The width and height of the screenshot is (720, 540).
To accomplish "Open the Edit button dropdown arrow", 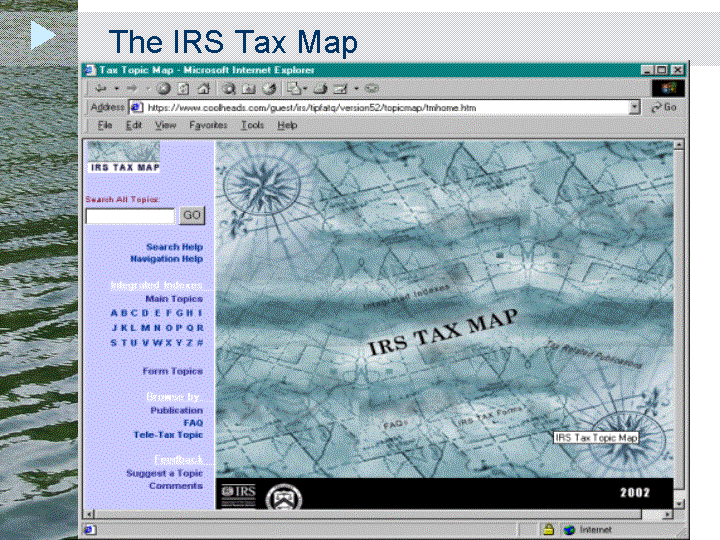I will (356, 88).
